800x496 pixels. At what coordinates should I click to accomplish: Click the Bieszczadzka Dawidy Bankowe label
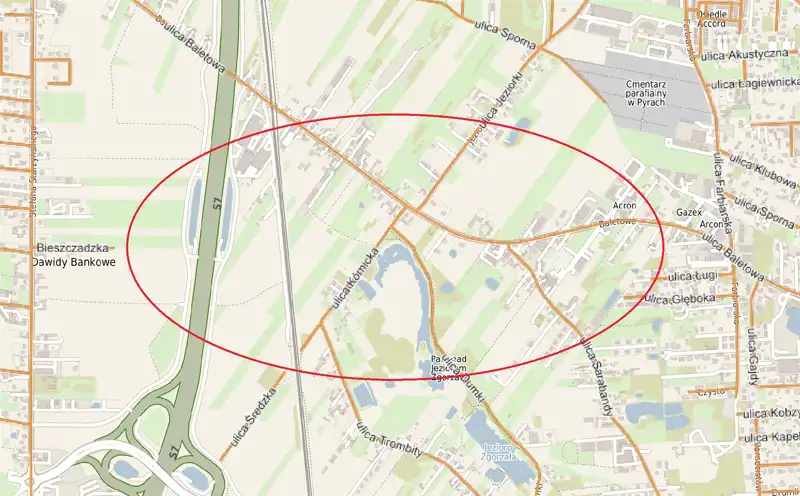[73, 255]
